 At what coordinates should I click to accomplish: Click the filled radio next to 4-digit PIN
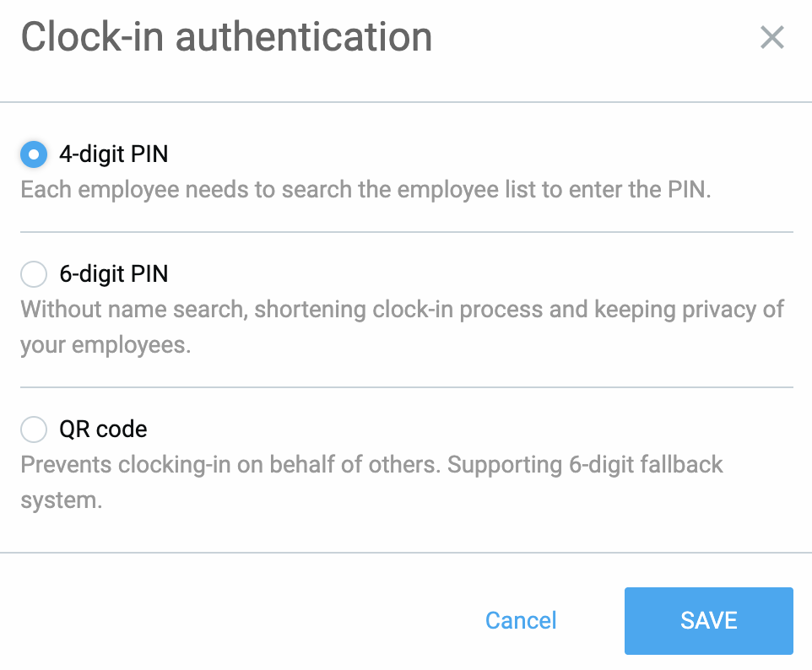coord(32,154)
